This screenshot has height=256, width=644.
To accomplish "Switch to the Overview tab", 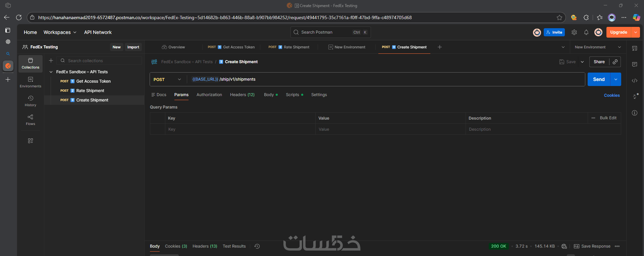I will [x=173, y=47].
